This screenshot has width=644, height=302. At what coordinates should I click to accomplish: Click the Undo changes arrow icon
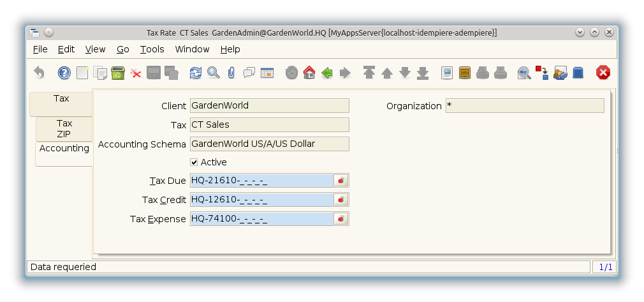[40, 73]
